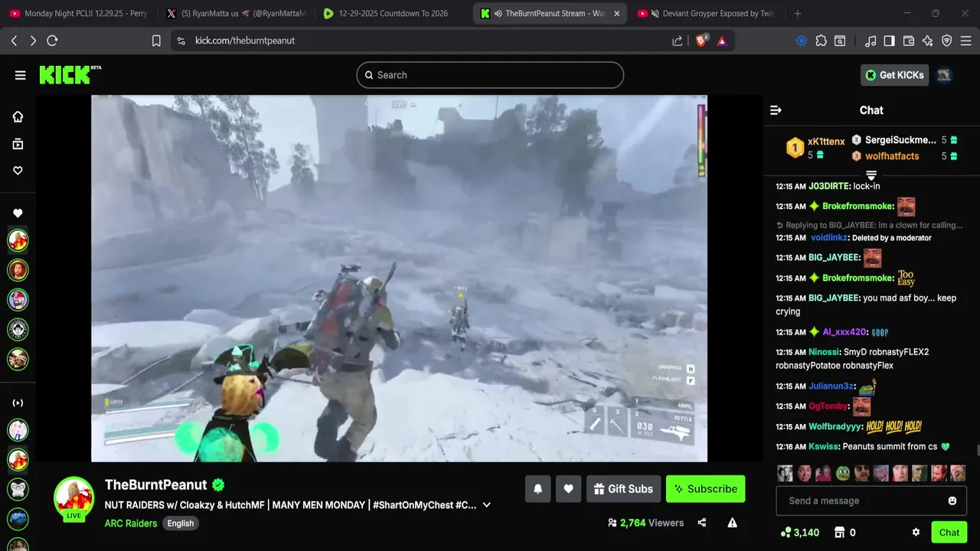Viewport: 980px width, 551px height.
Task: Send message with Chat button
Action: (x=949, y=533)
